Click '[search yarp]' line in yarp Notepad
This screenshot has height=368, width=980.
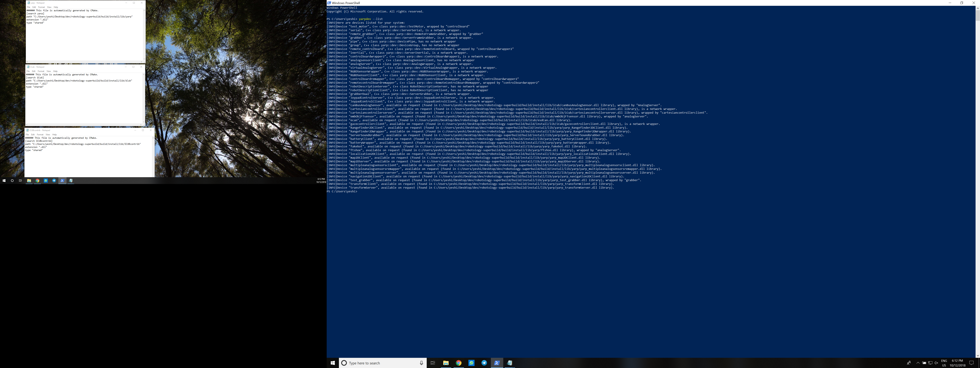coord(35,14)
